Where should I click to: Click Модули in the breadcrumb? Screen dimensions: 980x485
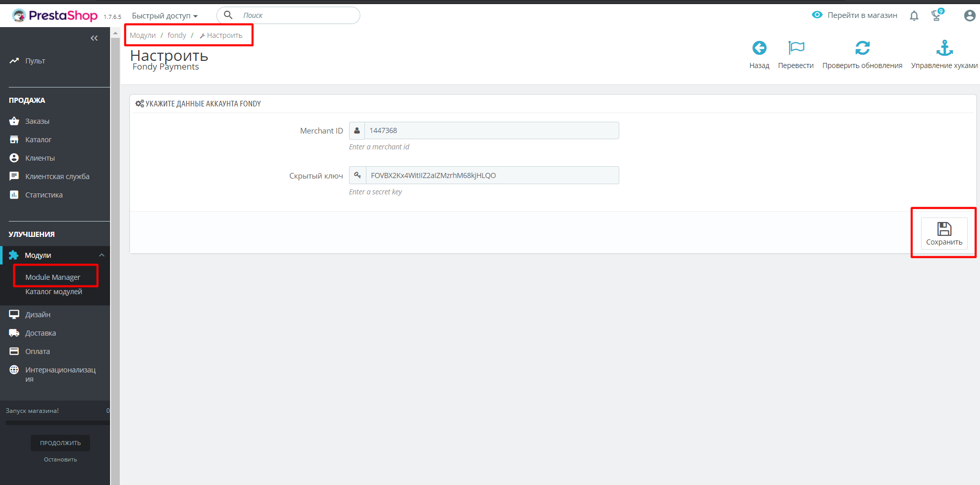coord(143,35)
